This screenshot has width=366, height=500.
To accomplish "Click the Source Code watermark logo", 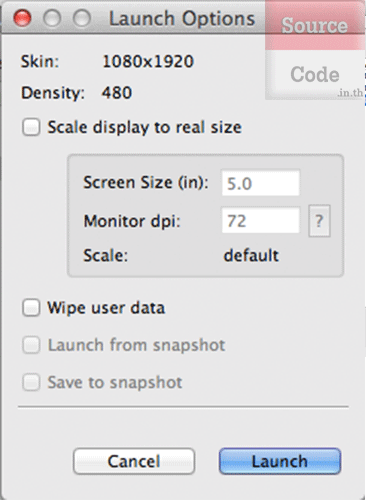I will (x=315, y=50).
